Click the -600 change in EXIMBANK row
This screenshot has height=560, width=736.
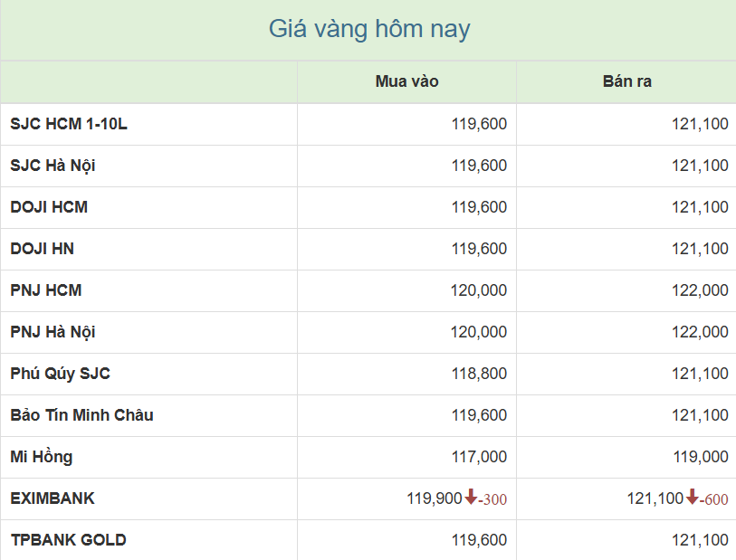pos(715,499)
